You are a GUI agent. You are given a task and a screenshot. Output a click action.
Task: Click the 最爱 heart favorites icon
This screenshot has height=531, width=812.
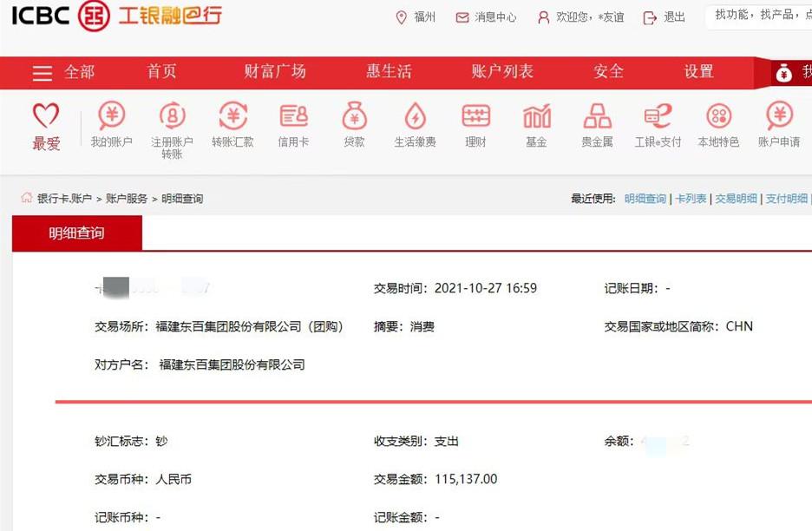(46, 115)
